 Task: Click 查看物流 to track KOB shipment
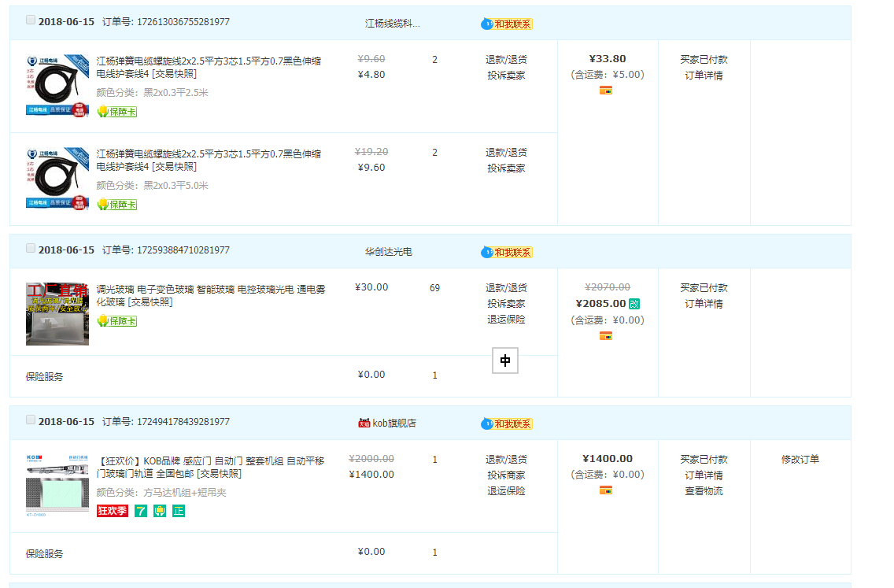704,491
